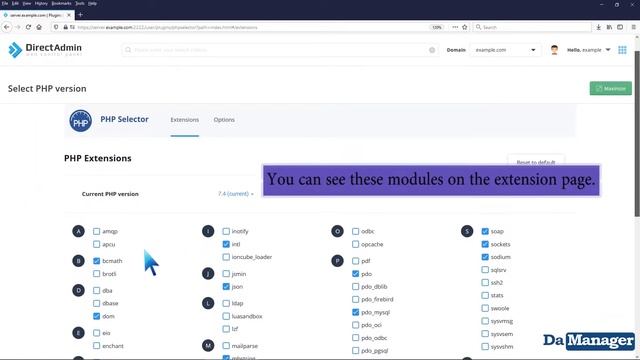640x360 pixels.
Task: Check the opcache extension
Action: 356,244
